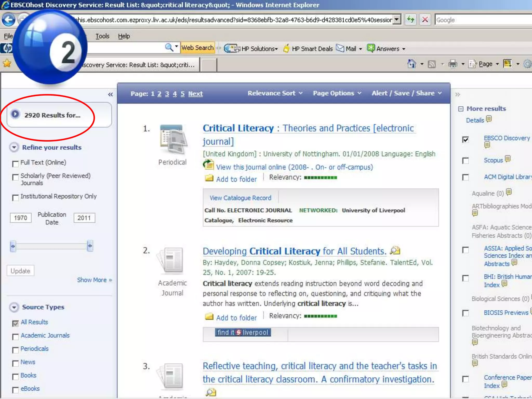Click the preview magnifier icon beside result 2's title

(x=395, y=251)
